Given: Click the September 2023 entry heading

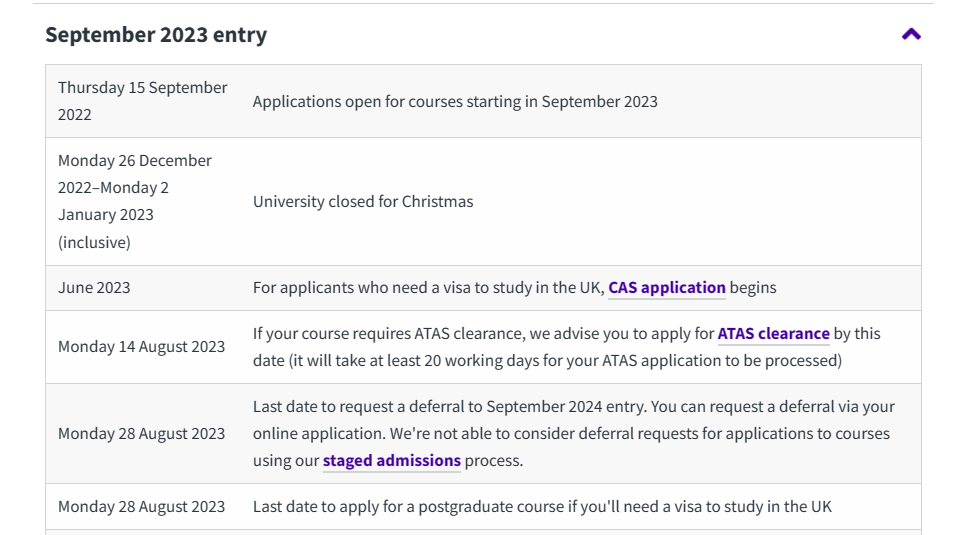Looking at the screenshot, I should coord(156,35).
